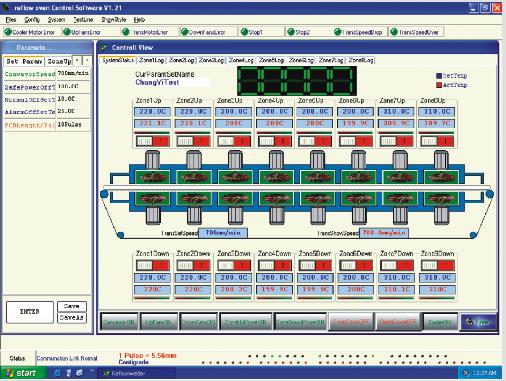Image resolution: width=506 pixels, height=381 pixels.
Task: Open the TestLine menu
Action: (x=83, y=20)
